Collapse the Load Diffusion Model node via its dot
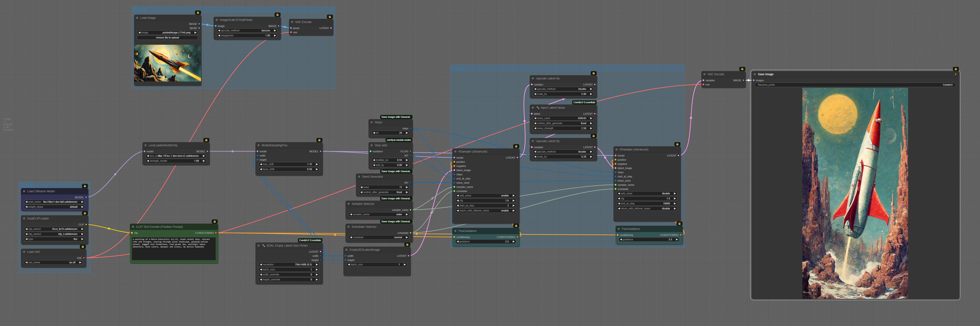Screen dimensions: 980x326 point(24,191)
